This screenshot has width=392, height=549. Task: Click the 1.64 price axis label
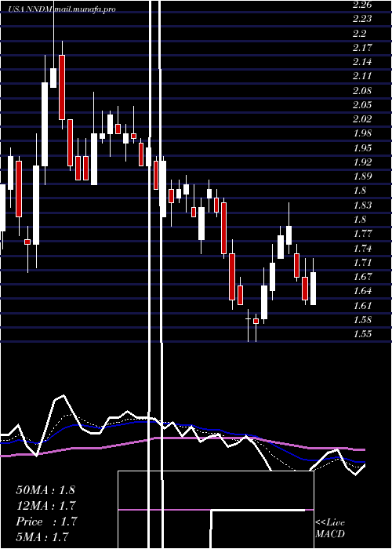[x=362, y=291]
